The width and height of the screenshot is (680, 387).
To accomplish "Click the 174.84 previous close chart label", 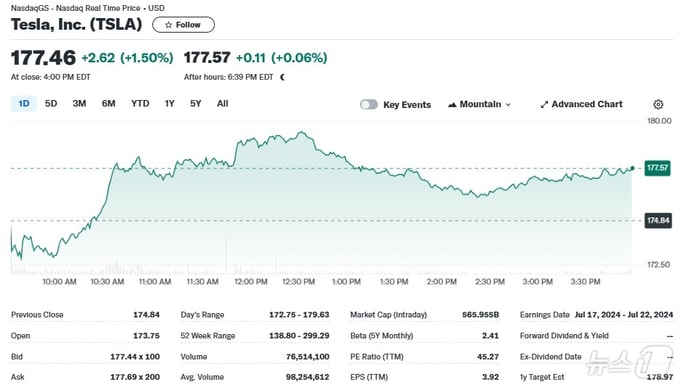I will [x=658, y=220].
